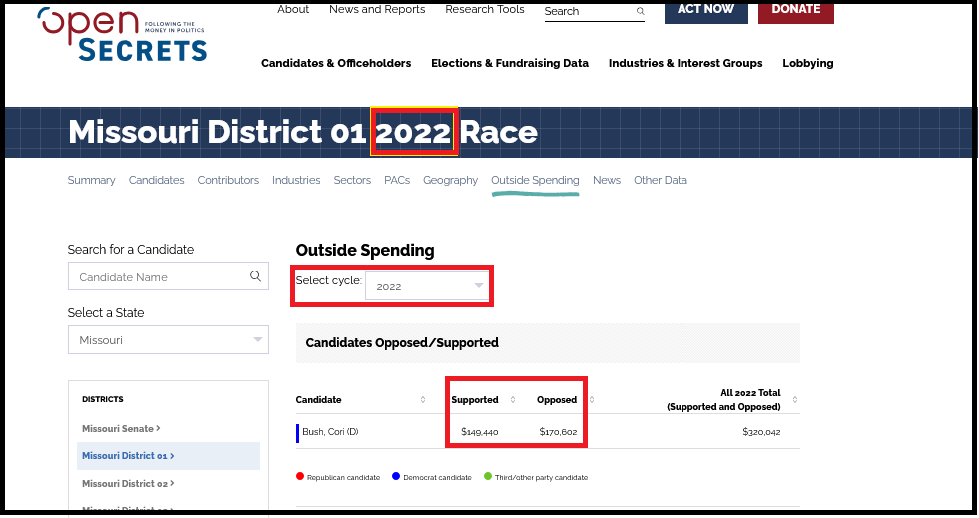The width and height of the screenshot is (979, 518).
Task: Click the $320,042 total amount
Action: (761, 431)
